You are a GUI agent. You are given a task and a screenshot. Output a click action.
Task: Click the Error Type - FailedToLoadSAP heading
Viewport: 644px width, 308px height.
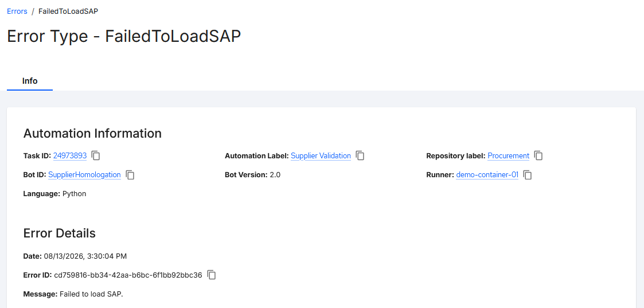pyautogui.click(x=124, y=36)
